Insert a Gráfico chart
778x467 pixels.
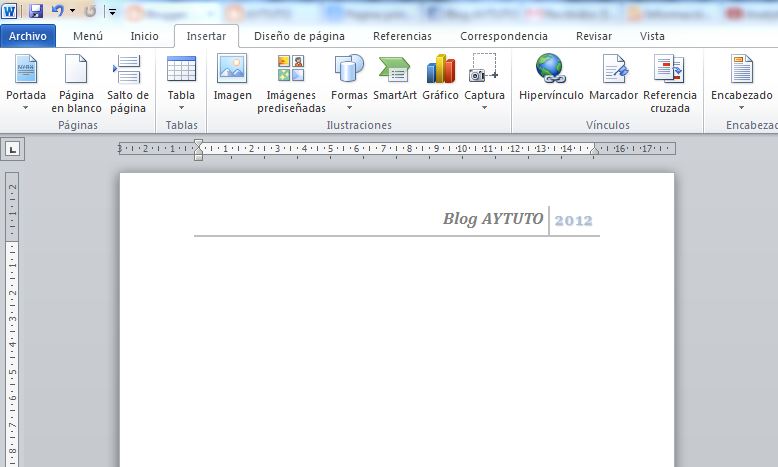click(x=440, y=79)
